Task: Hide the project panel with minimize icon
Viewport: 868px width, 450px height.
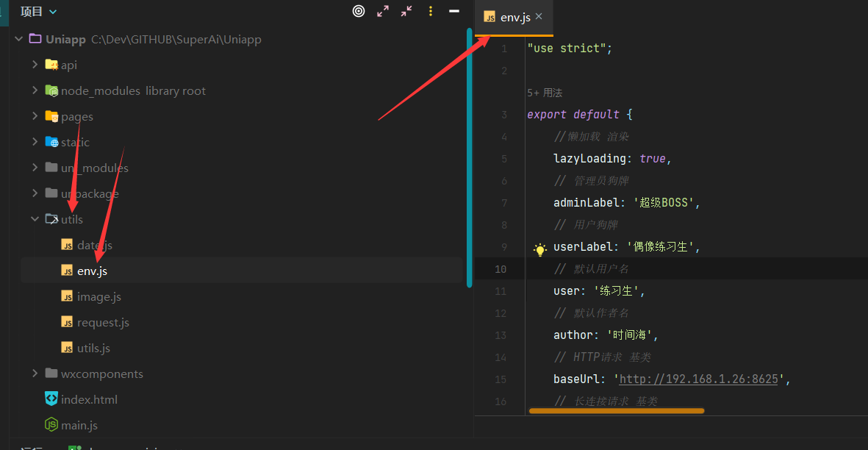Action: pyautogui.click(x=454, y=11)
